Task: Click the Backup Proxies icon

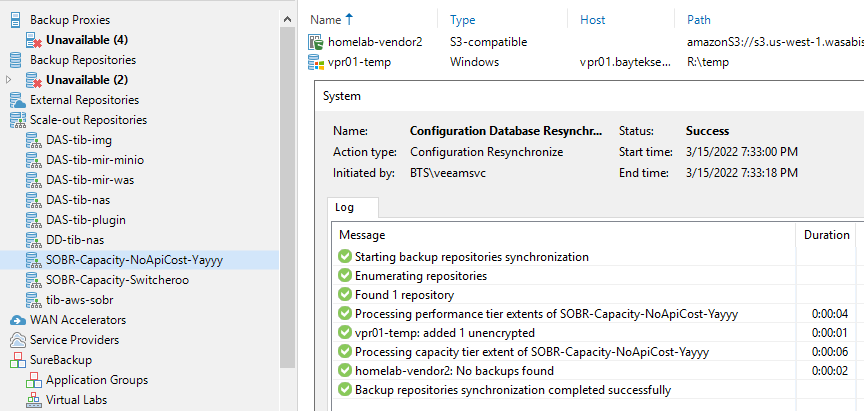Action: click(x=17, y=20)
